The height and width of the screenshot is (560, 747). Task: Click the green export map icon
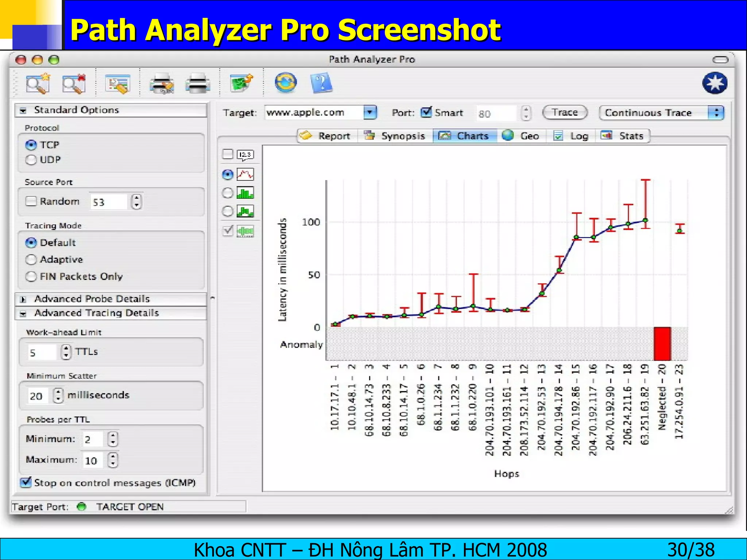pos(241,83)
